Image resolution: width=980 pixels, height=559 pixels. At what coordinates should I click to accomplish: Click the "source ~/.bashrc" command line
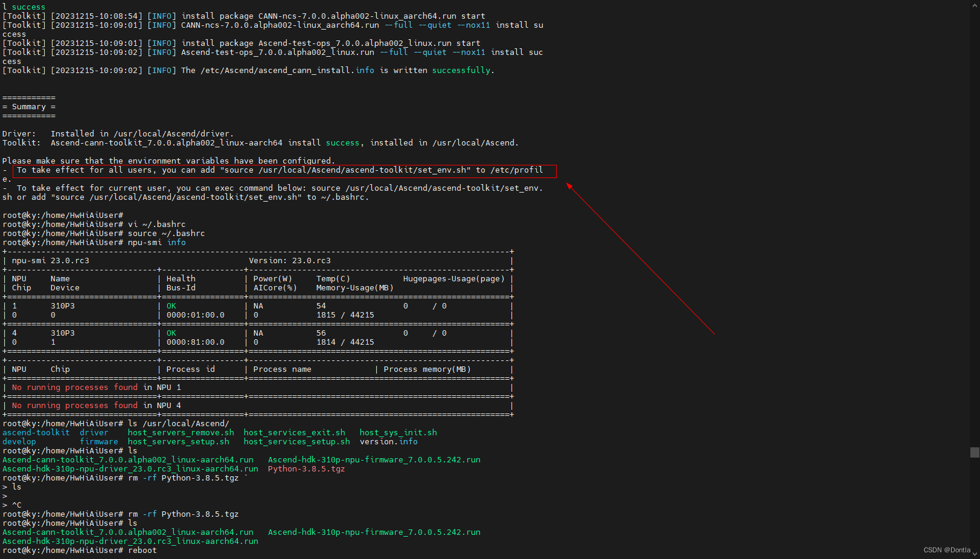(166, 234)
